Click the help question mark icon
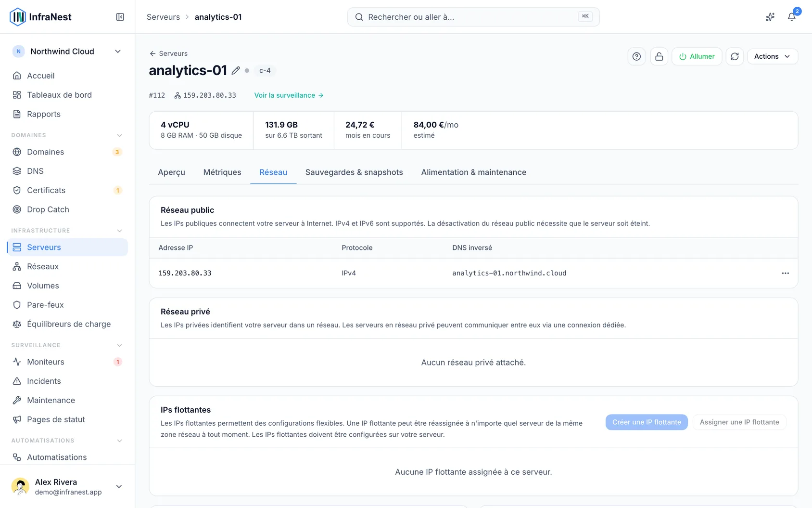The width and height of the screenshot is (812, 508). pyautogui.click(x=636, y=56)
